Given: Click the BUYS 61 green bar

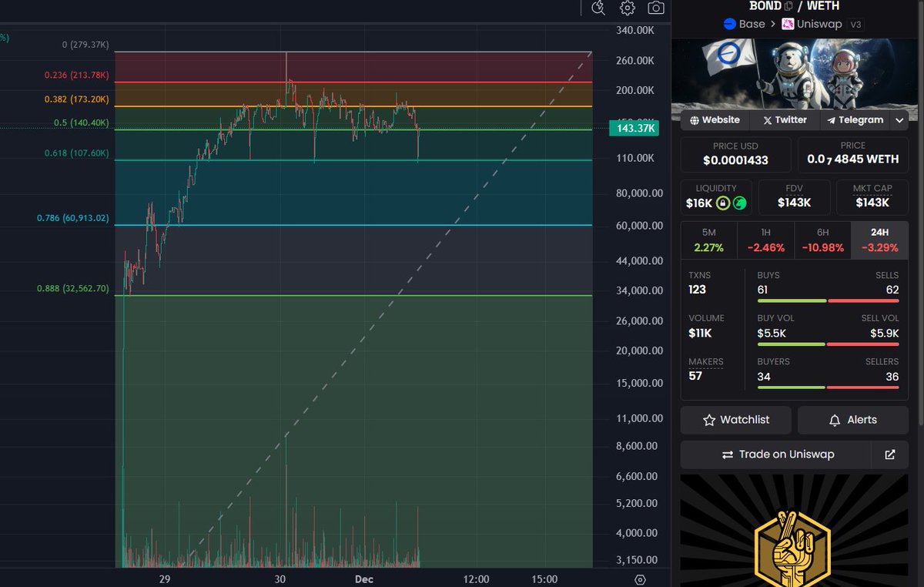Looking at the screenshot, I should point(792,300).
